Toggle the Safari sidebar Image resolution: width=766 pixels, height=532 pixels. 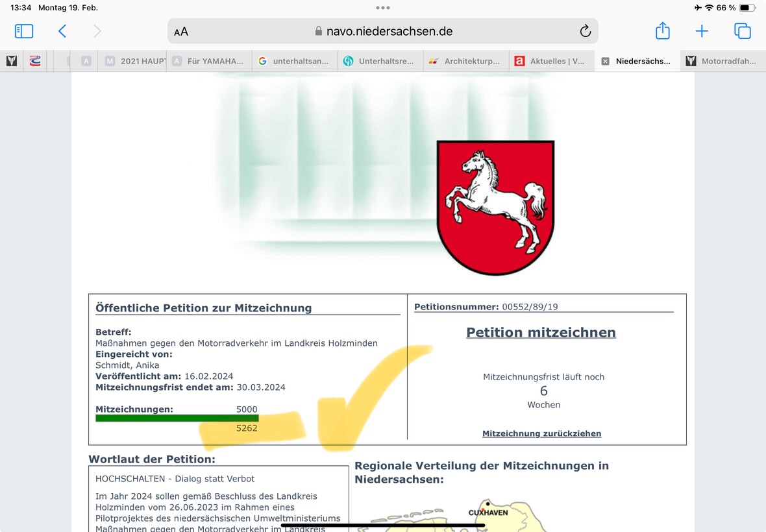pos(24,31)
